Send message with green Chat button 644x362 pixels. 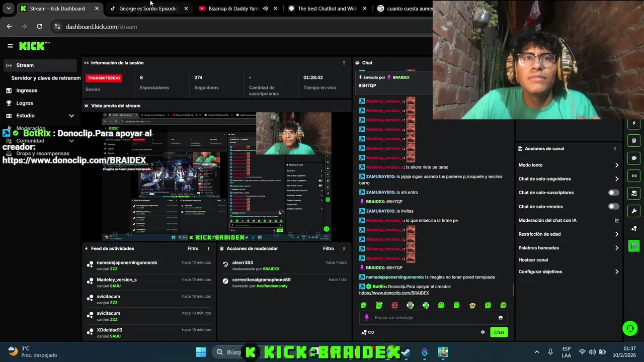point(499,332)
